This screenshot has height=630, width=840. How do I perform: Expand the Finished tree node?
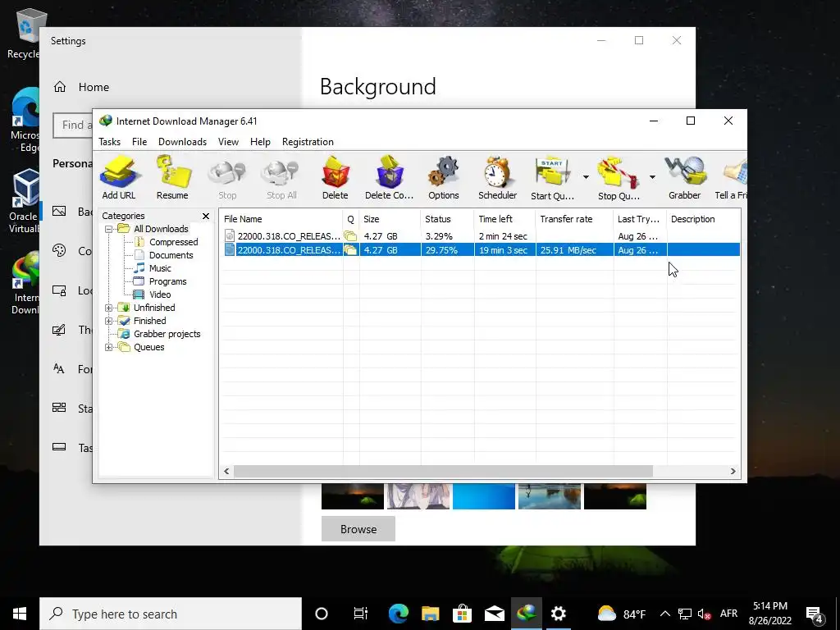point(109,321)
